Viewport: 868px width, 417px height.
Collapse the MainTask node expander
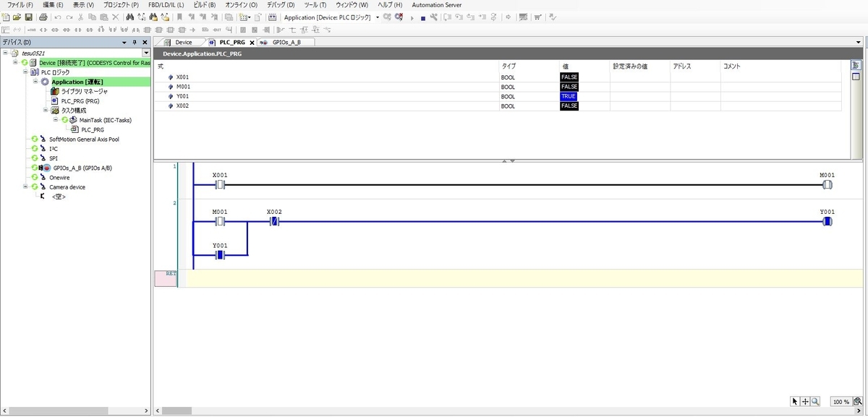click(55, 120)
